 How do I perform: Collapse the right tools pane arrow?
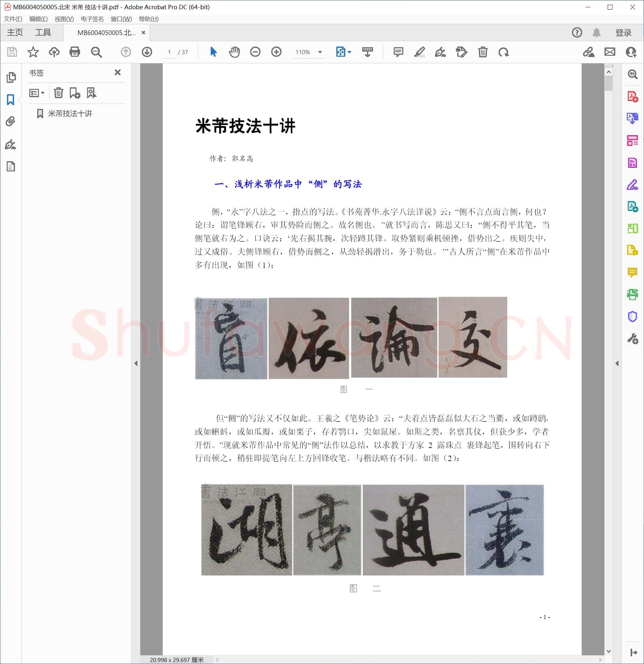point(617,363)
